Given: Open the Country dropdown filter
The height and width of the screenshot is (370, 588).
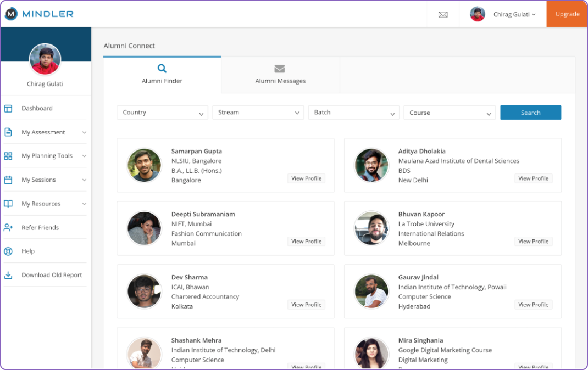Looking at the screenshot, I should coord(162,113).
